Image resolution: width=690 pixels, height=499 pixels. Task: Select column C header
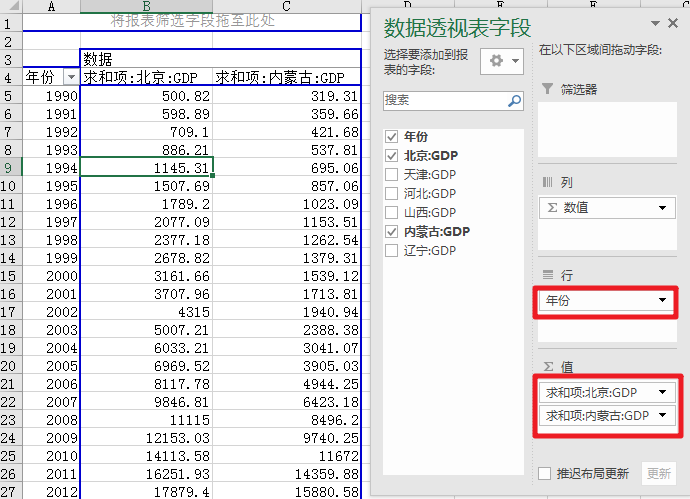(286, 6)
